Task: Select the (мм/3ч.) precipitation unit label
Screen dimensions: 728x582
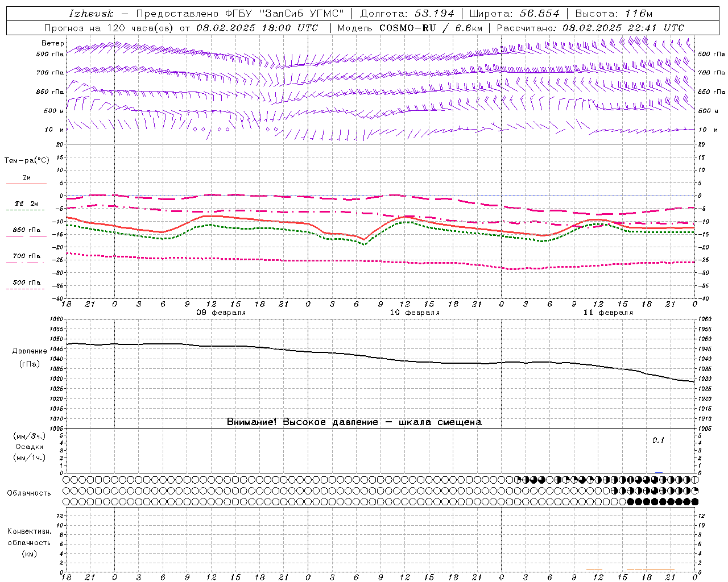Action: click(29, 436)
